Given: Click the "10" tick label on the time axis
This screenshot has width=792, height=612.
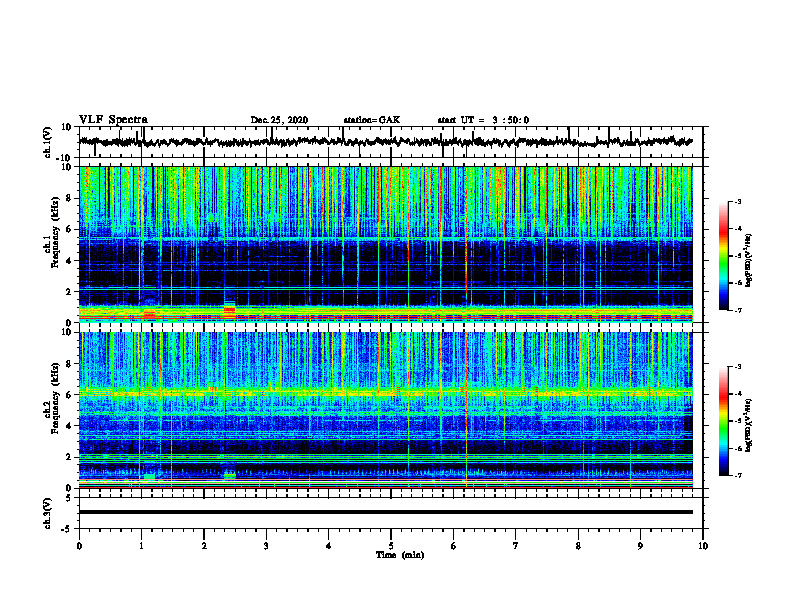Looking at the screenshot, I should [x=703, y=546].
